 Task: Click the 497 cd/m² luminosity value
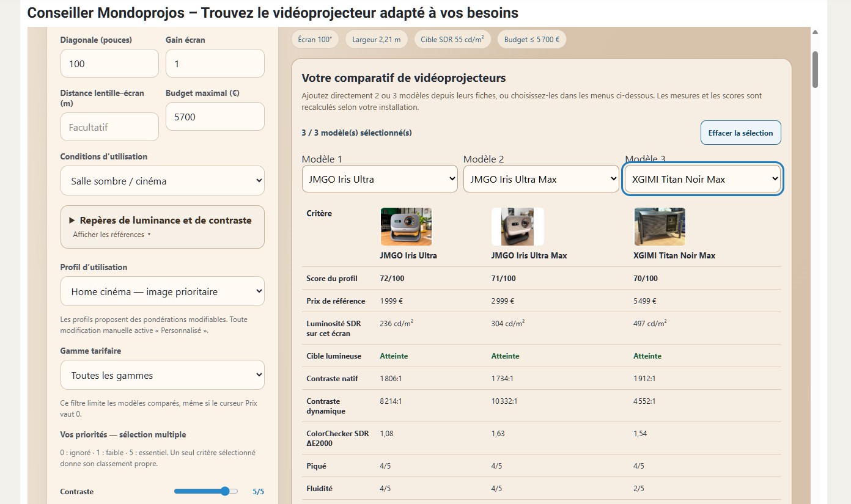point(650,324)
